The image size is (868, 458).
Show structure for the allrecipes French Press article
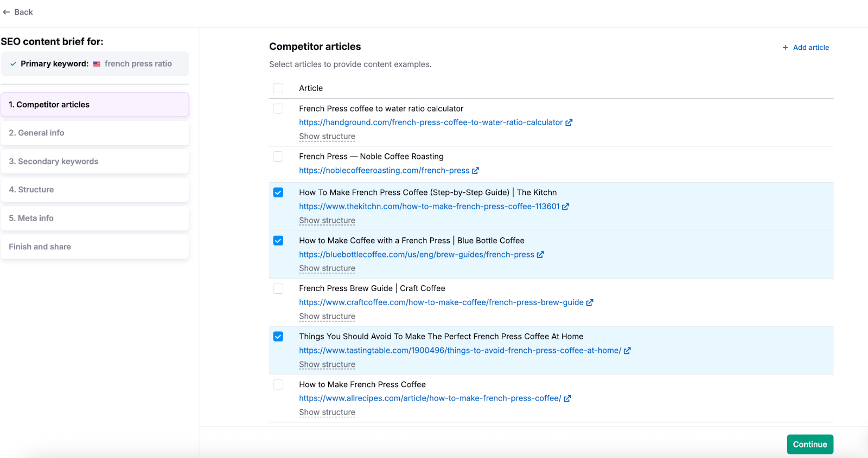[327, 412]
